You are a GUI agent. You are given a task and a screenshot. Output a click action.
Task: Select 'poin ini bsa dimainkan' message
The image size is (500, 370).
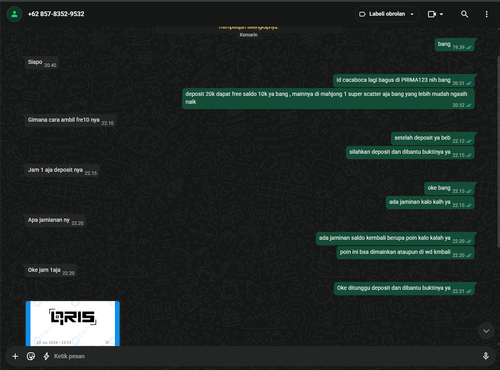click(x=405, y=252)
